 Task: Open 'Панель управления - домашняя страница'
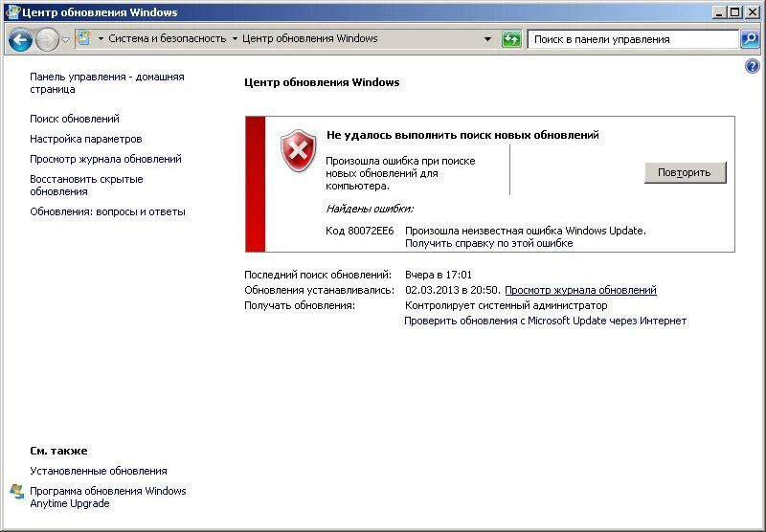point(107,83)
